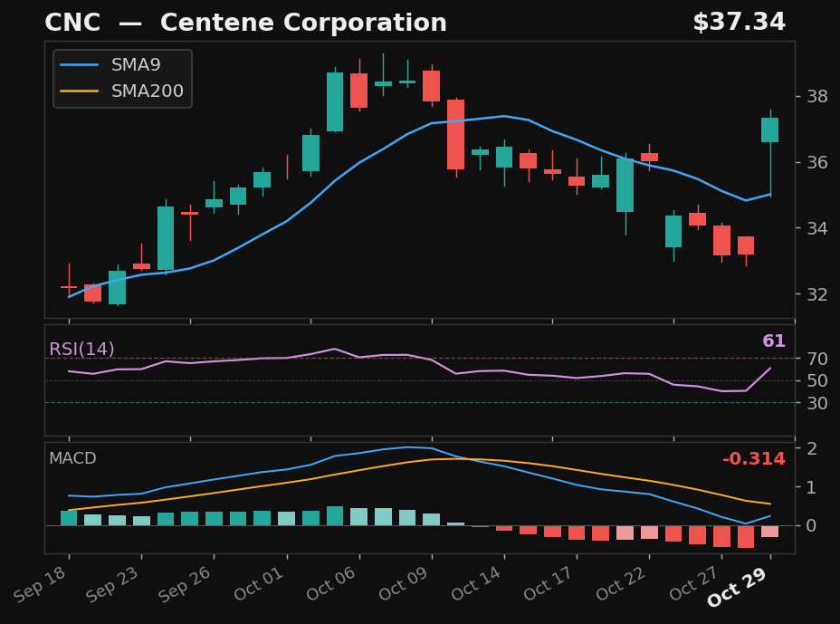
Task: Click the Oct 06 date label
Action: pos(331,583)
